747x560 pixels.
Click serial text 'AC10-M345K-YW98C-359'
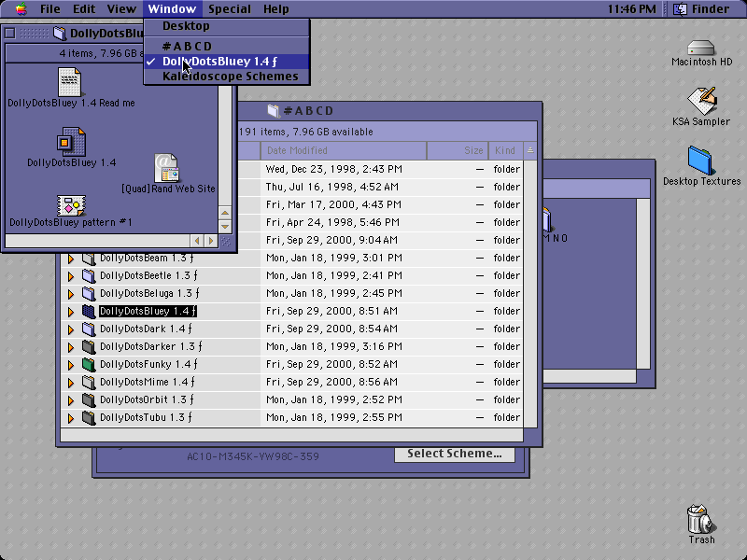point(253,456)
